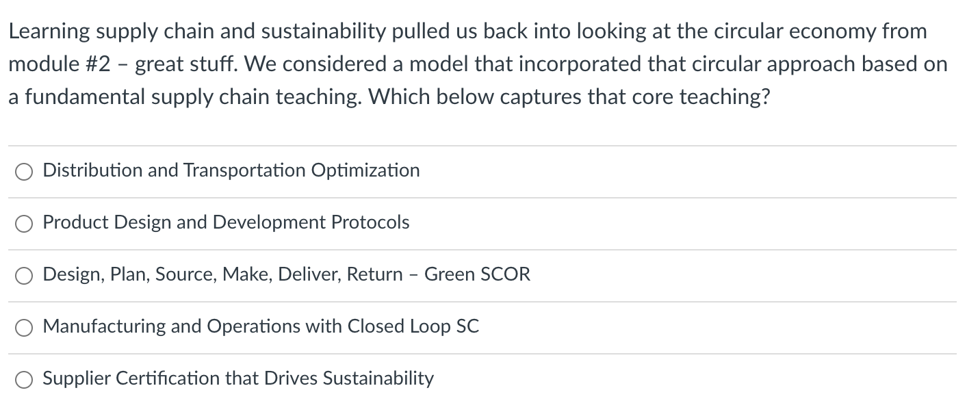This screenshot has width=980, height=412.
Task: Click the Distribution and Transportation Optimization answer text
Action: [231, 171]
